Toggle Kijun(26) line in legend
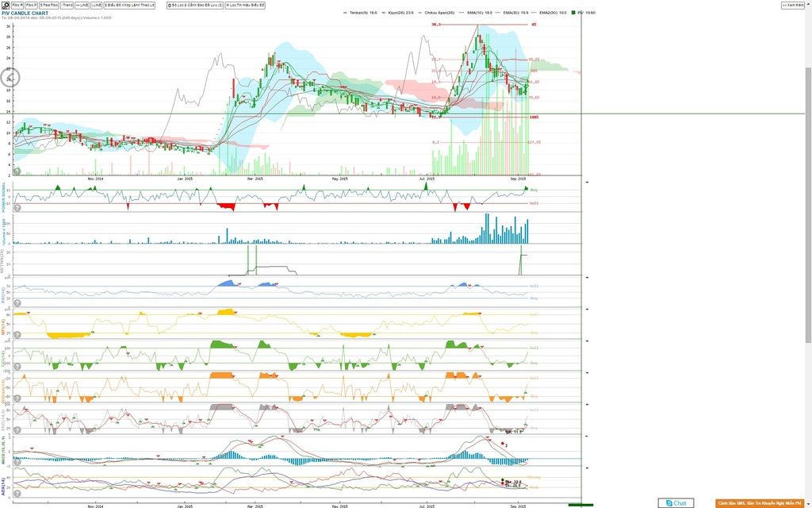812x508 pixels. 400,13
